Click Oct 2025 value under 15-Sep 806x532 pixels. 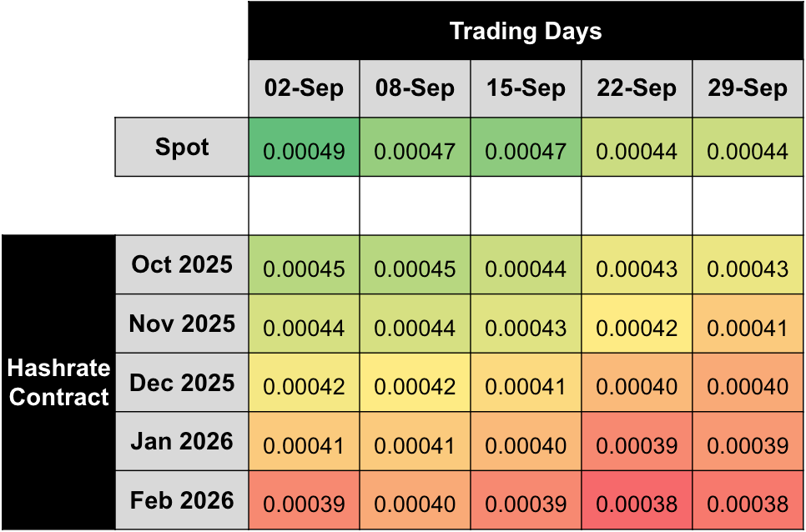point(526,269)
